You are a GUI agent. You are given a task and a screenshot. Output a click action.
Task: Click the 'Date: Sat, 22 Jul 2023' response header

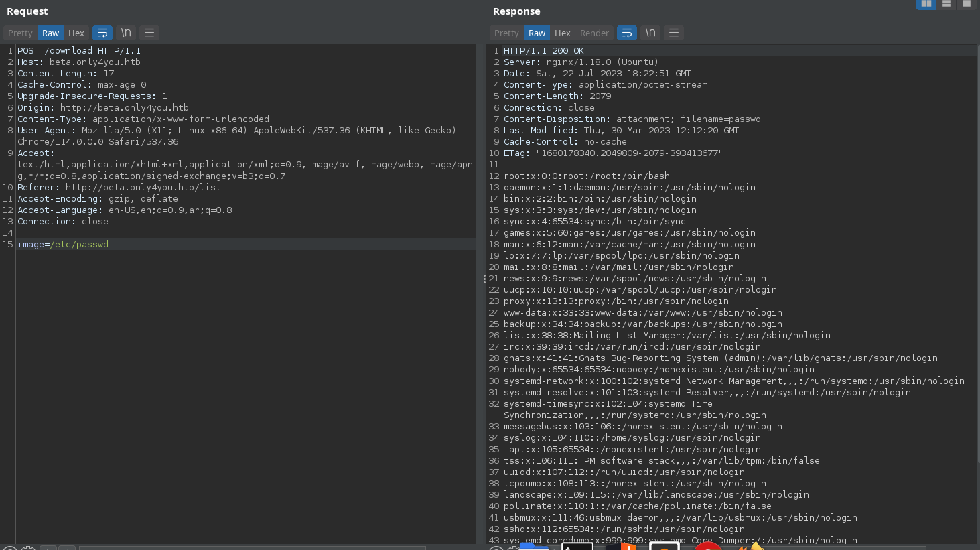pyautogui.click(x=598, y=73)
